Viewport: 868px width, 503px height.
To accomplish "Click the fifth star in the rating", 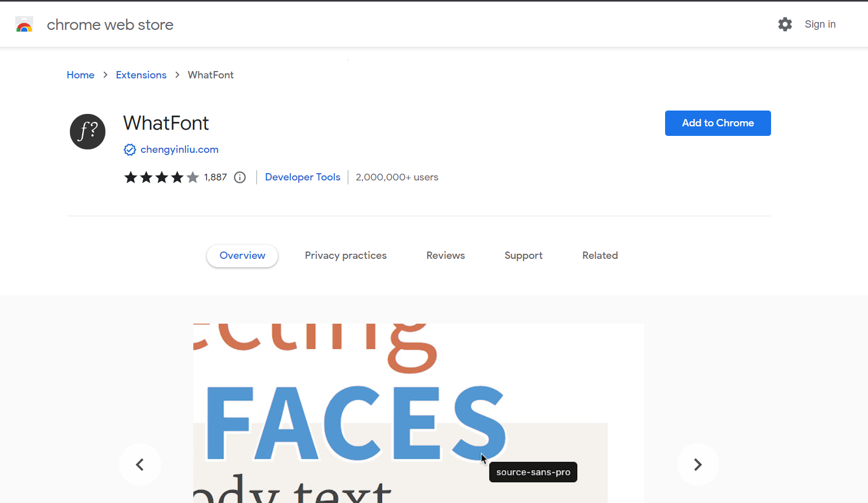I will (191, 177).
